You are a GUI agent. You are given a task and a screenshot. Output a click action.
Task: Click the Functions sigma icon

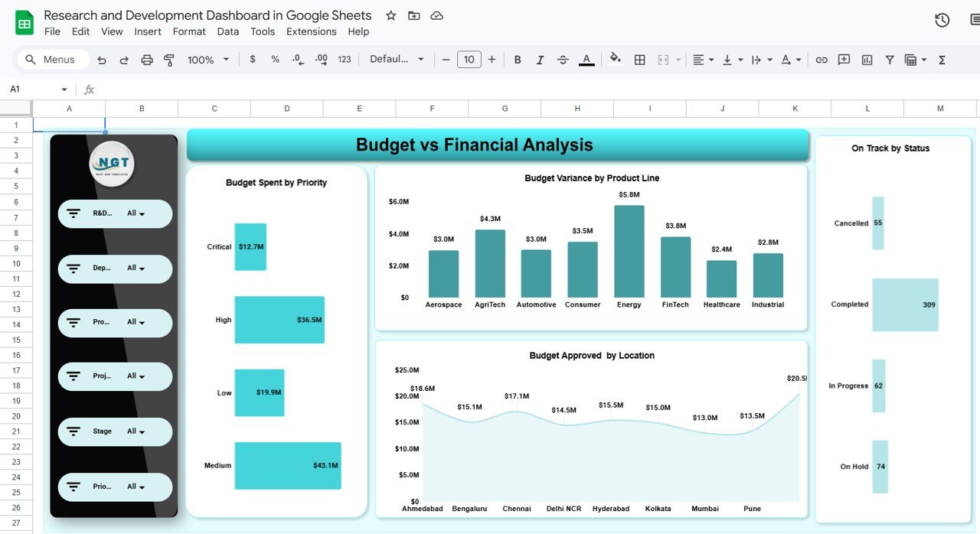(941, 59)
